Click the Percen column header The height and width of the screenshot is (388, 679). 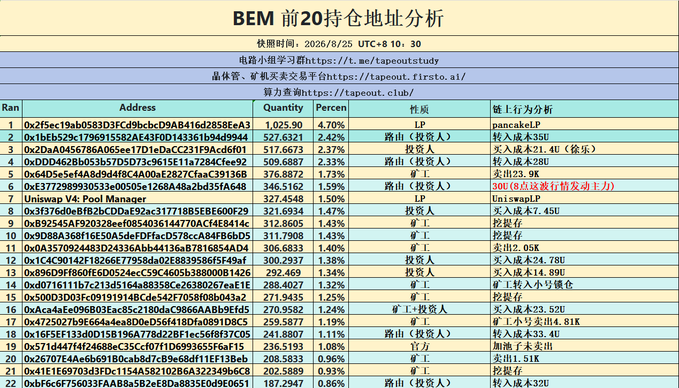point(331,108)
